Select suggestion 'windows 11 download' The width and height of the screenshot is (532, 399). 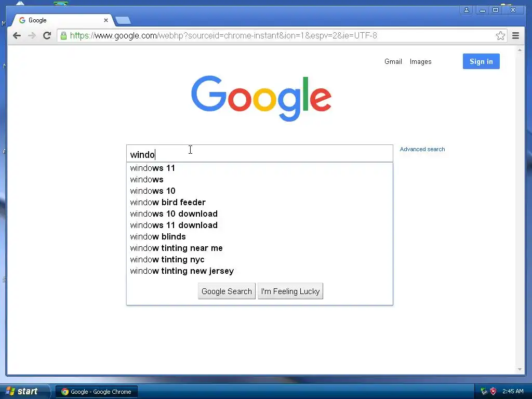pyautogui.click(x=260, y=225)
